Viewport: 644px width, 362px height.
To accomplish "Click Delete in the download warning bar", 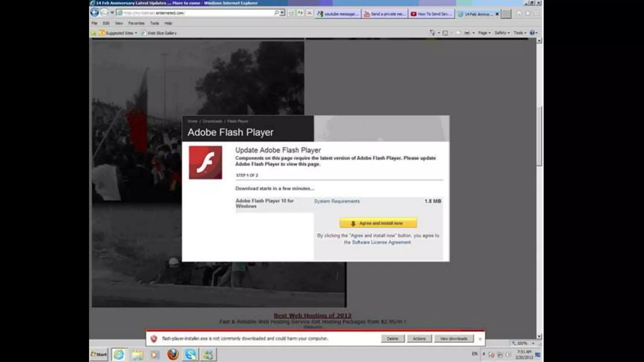I will [x=392, y=338].
